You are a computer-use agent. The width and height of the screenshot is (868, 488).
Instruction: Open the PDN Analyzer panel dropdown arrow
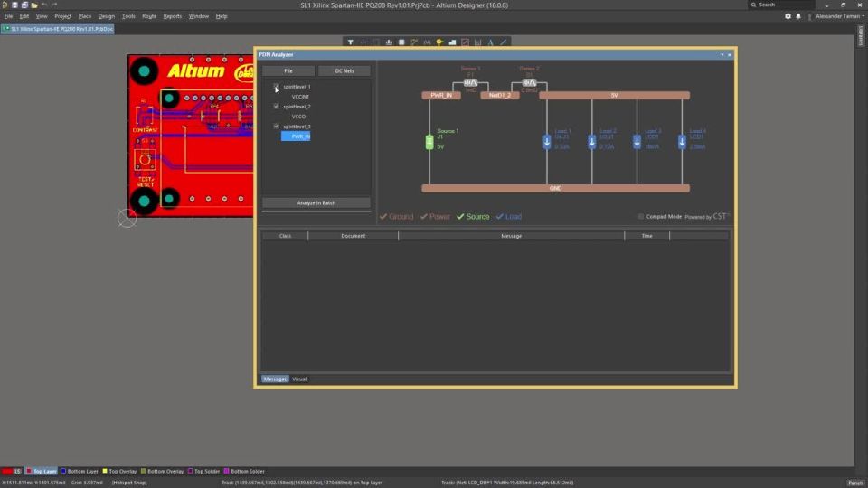[722, 55]
